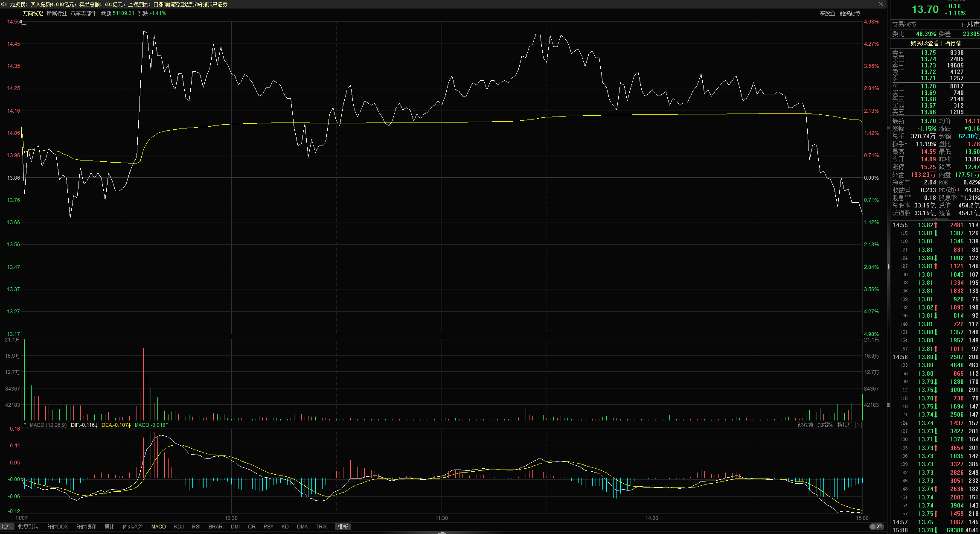Switch indicator to KDJ tab
Screen dimensions: 980x534
pos(179,527)
